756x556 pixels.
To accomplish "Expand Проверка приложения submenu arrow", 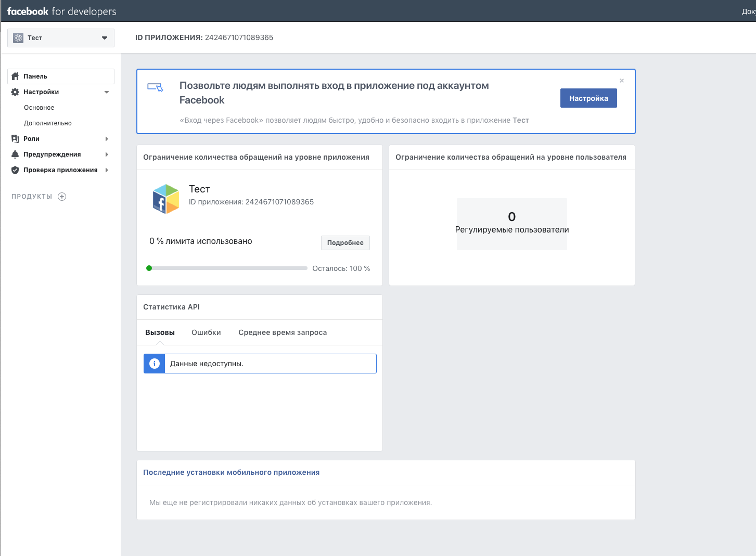I will click(107, 170).
